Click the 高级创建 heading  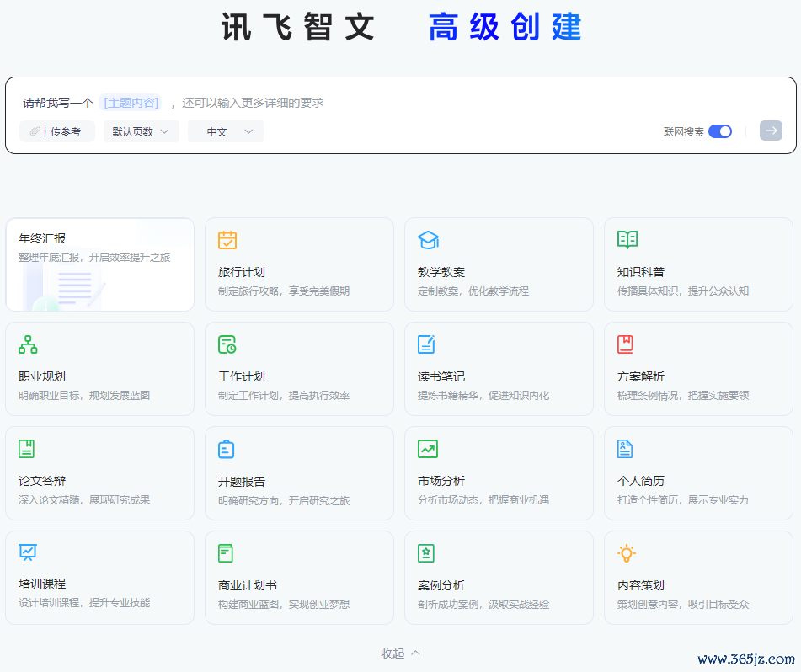[x=505, y=27]
